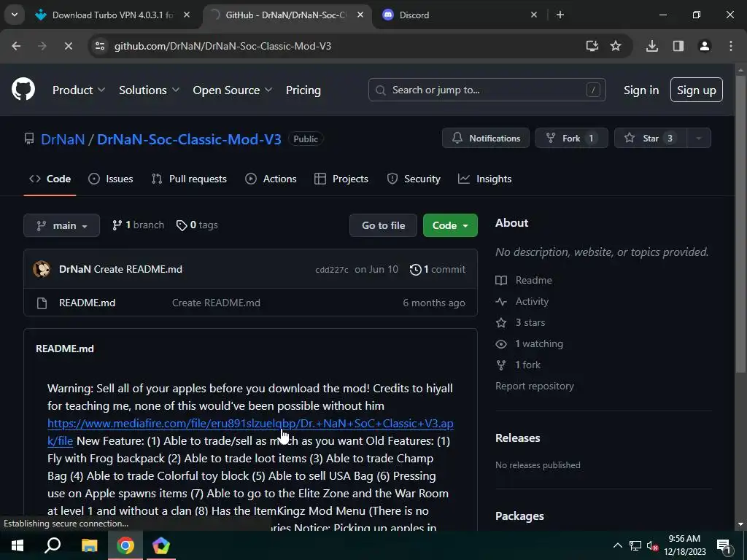Open Chrome downloads icon

pos(652,46)
